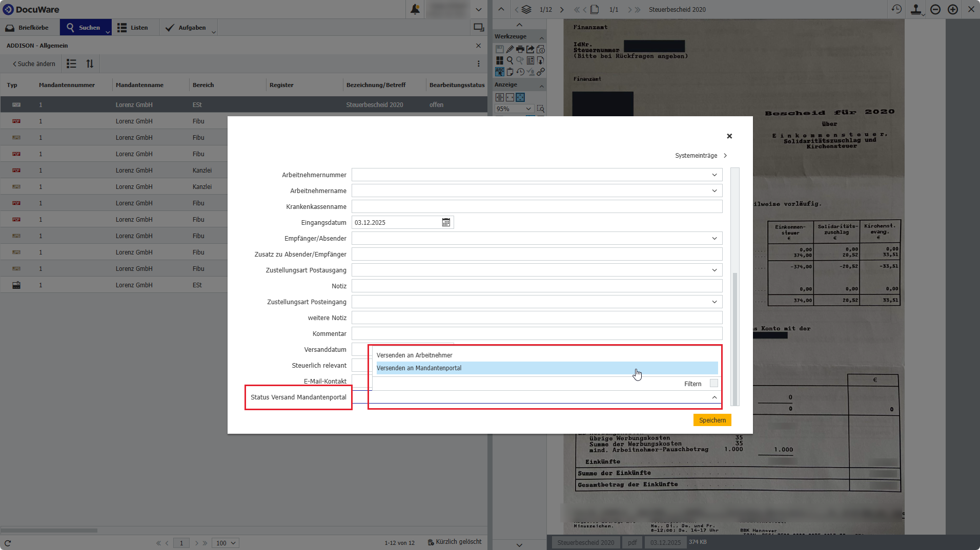980x550 pixels.
Task: Open the calendar picker for Eingangsdatum
Action: (446, 222)
